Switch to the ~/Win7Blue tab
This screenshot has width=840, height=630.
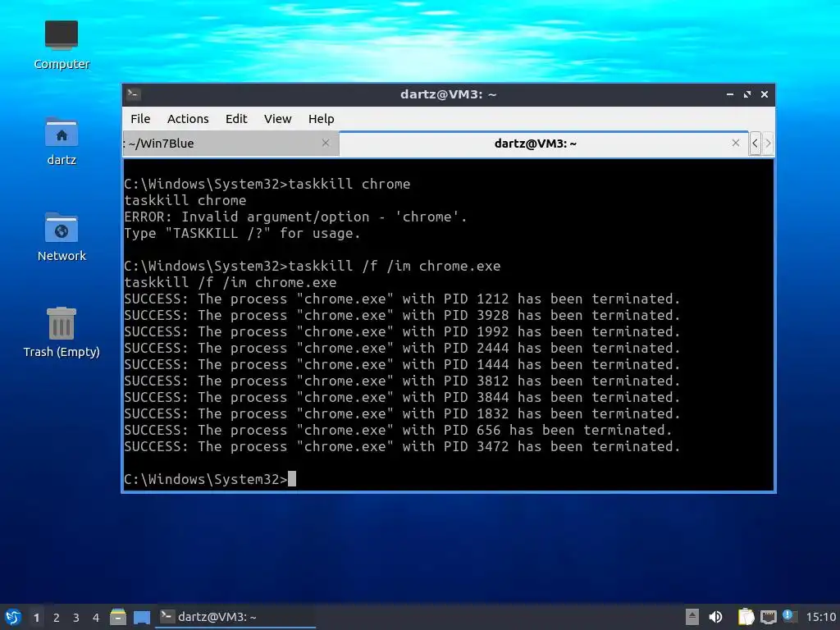231,144
